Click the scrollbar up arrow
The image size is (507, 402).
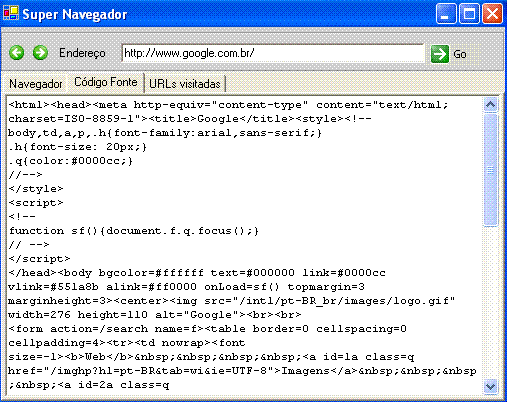point(490,105)
